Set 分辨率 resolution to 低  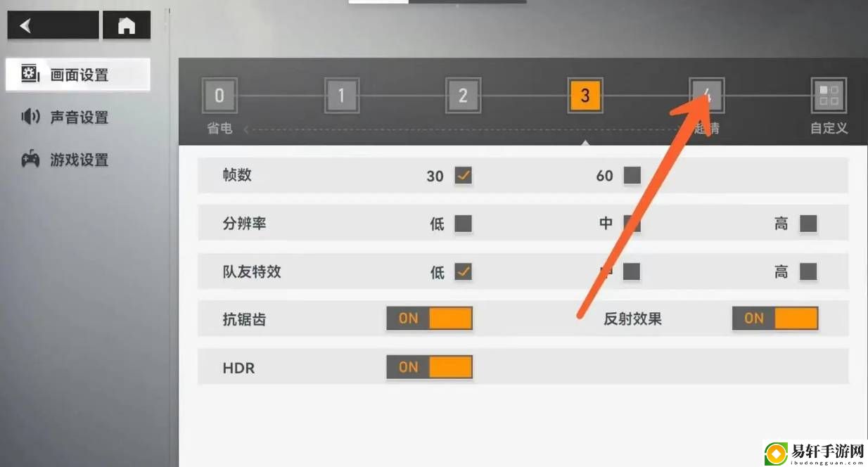[463, 224]
